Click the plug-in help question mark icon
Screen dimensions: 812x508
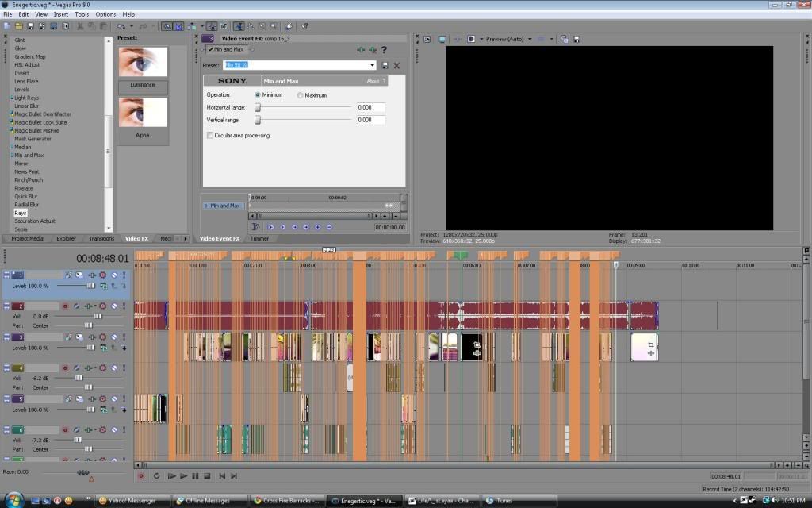384,49
